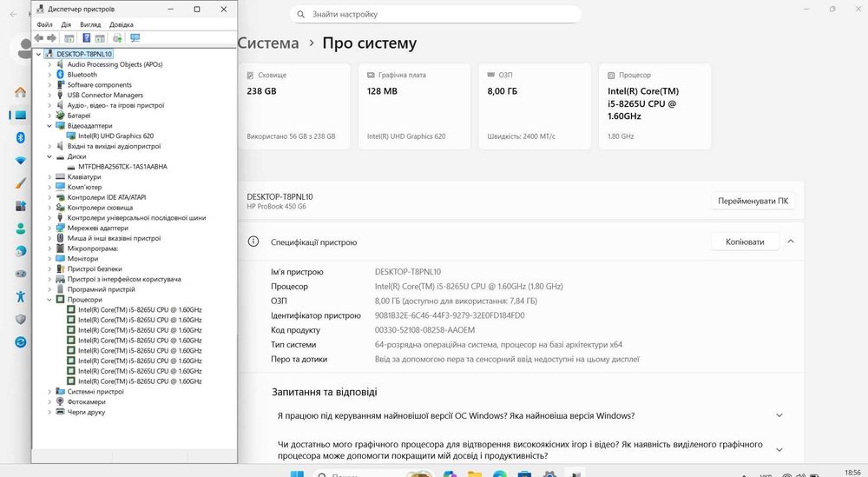868x477 pixels.
Task: Open Accessibility figure icon in Settings sidebar
Action: coord(21,296)
